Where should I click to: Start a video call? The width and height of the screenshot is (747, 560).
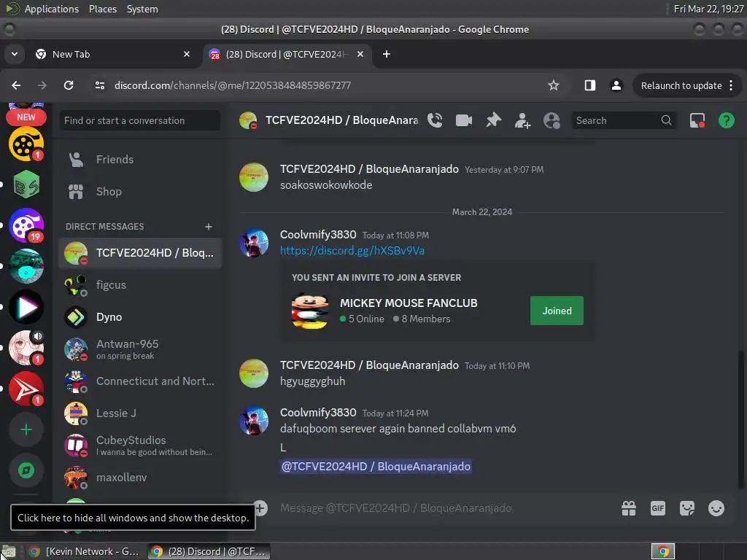463,120
